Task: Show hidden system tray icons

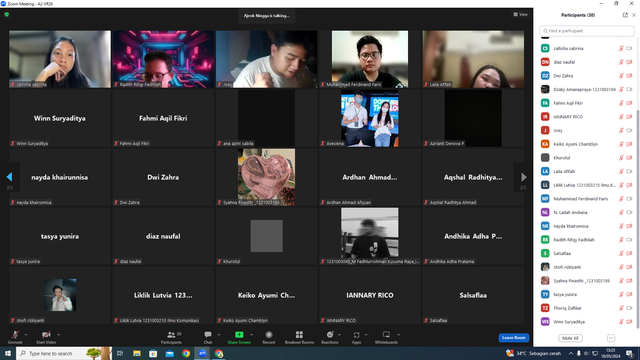Action: (x=571, y=353)
